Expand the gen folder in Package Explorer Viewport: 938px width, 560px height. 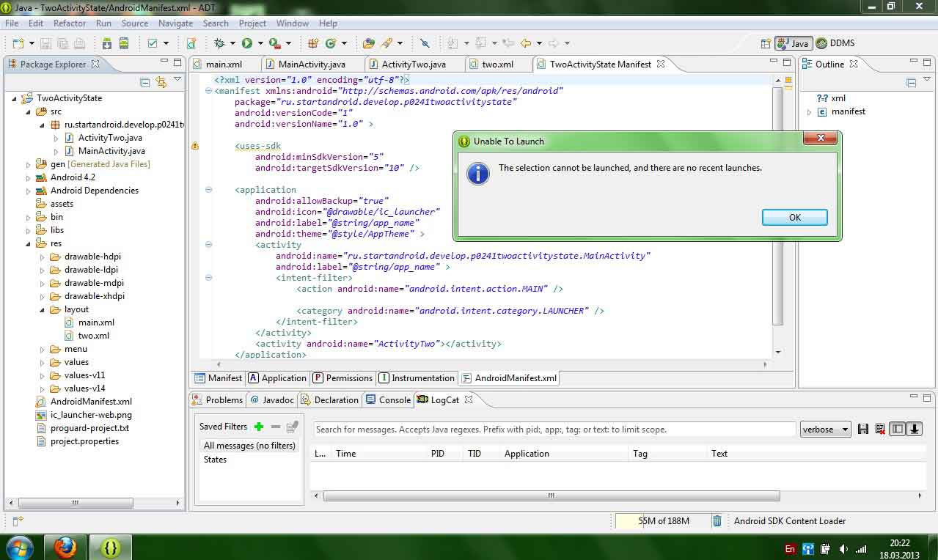pos(29,164)
